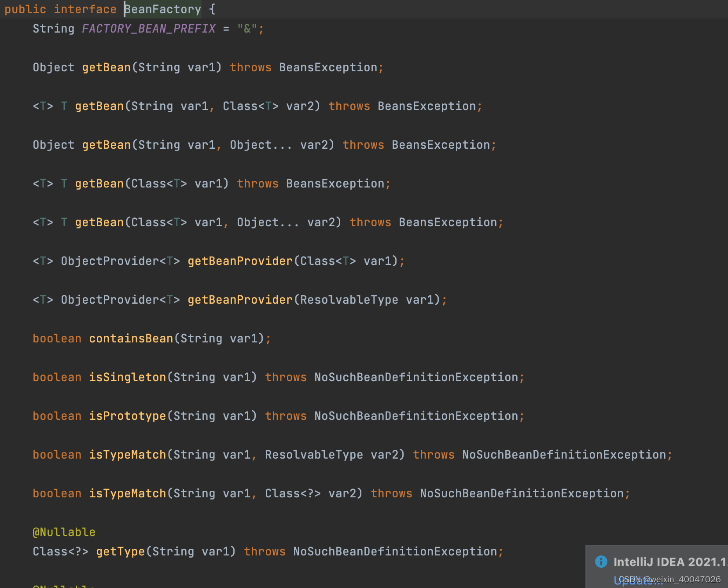
Task: Place cursor on BeanFactory interface name
Action: tap(162, 9)
